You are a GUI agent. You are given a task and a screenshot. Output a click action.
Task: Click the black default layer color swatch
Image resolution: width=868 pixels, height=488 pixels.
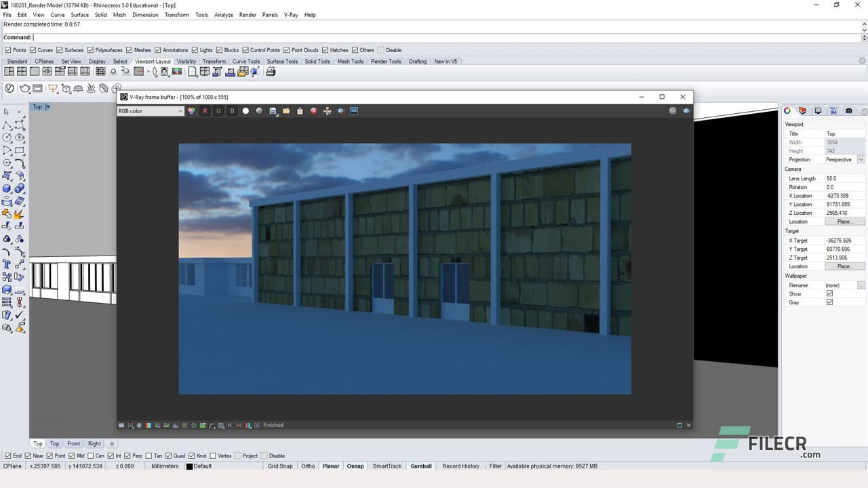pos(191,466)
